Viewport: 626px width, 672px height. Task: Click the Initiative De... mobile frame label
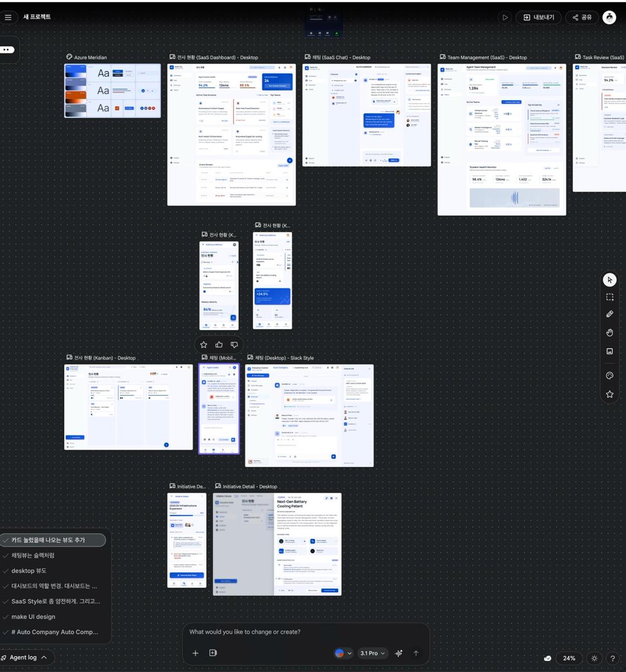point(188,487)
